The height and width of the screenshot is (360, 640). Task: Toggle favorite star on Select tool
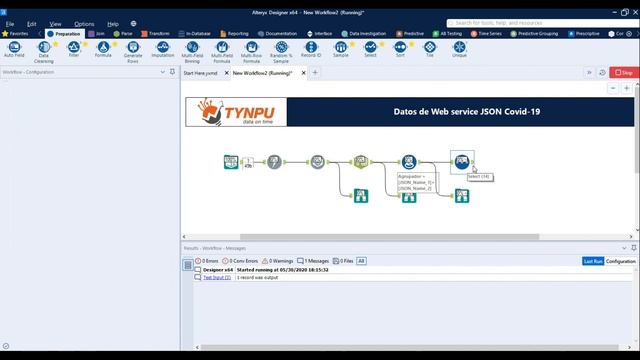click(x=382, y=44)
